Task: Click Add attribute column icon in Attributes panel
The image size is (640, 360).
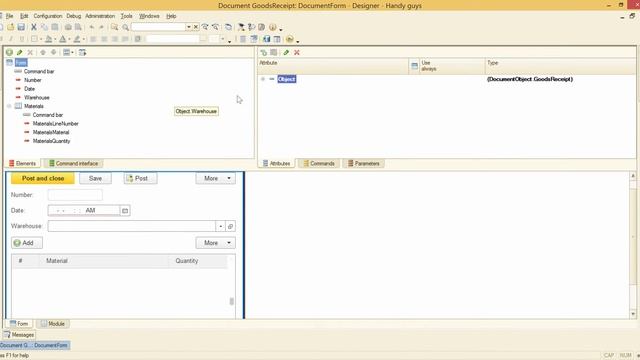Action: [274, 52]
